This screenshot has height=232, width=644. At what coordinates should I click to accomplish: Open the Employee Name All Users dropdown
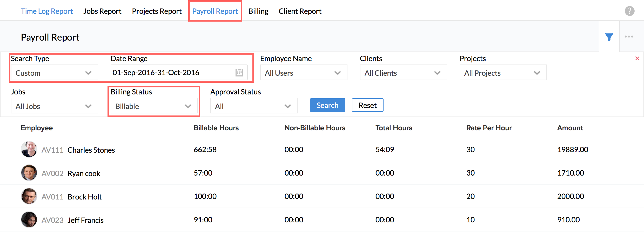click(x=303, y=73)
